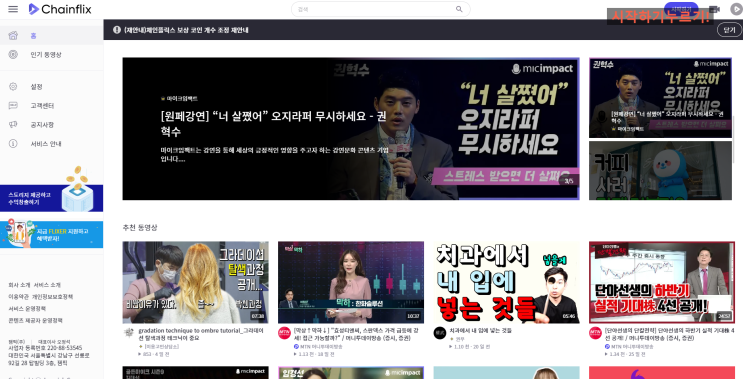
Task: Select the 커피 사러 side thumbnail
Action: [x=660, y=171]
